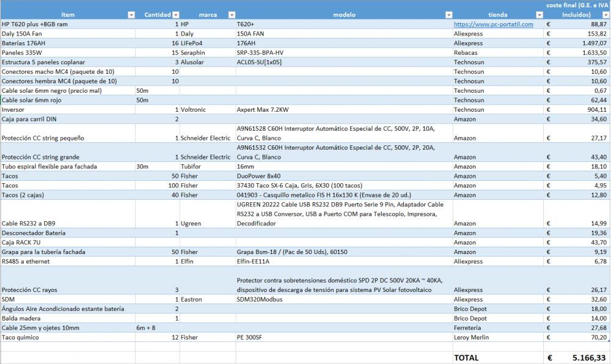Select the 'Alusolar' brand cell
The width and height of the screenshot is (611, 364).
pos(208,62)
